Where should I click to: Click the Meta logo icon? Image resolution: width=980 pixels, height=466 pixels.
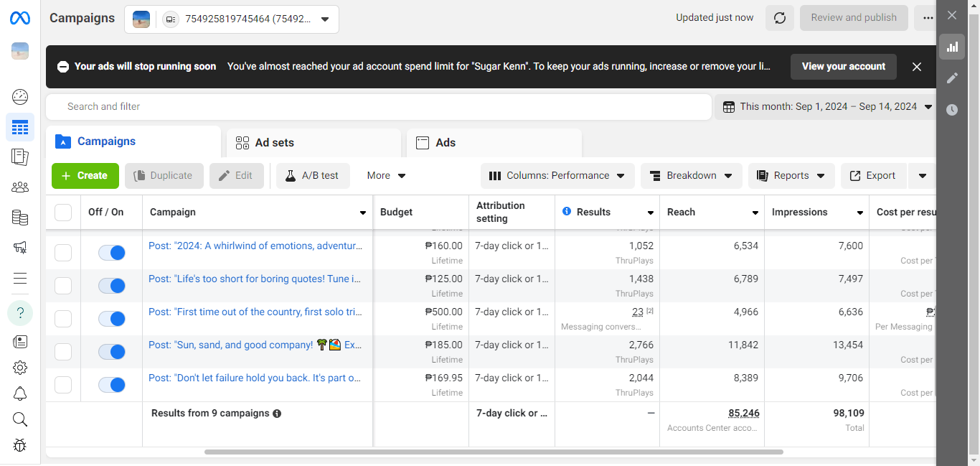[x=20, y=18]
